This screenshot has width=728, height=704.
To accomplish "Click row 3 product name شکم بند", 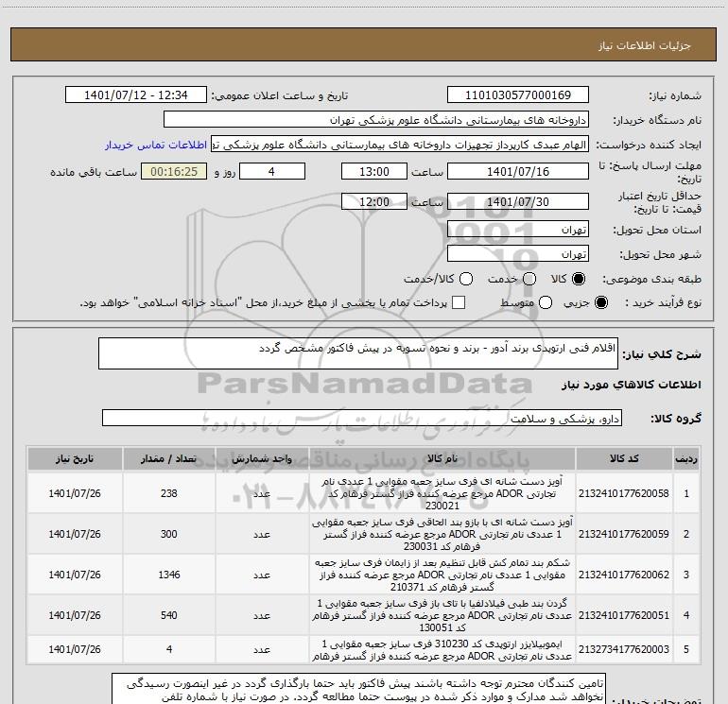I will (x=442, y=575).
